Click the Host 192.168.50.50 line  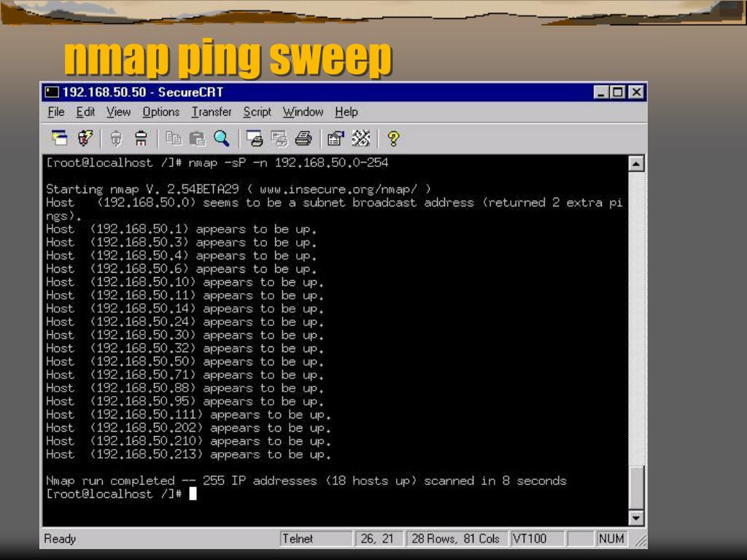[185, 362]
